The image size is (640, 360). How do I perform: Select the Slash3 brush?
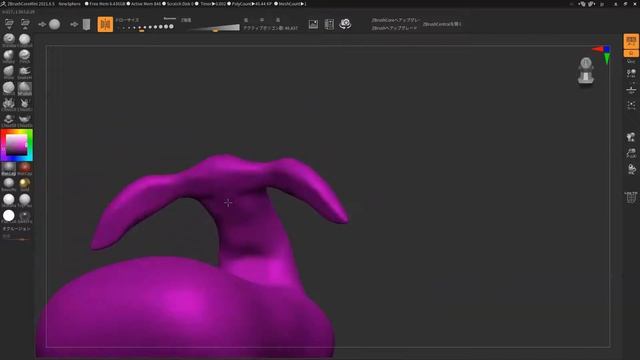tap(9, 88)
